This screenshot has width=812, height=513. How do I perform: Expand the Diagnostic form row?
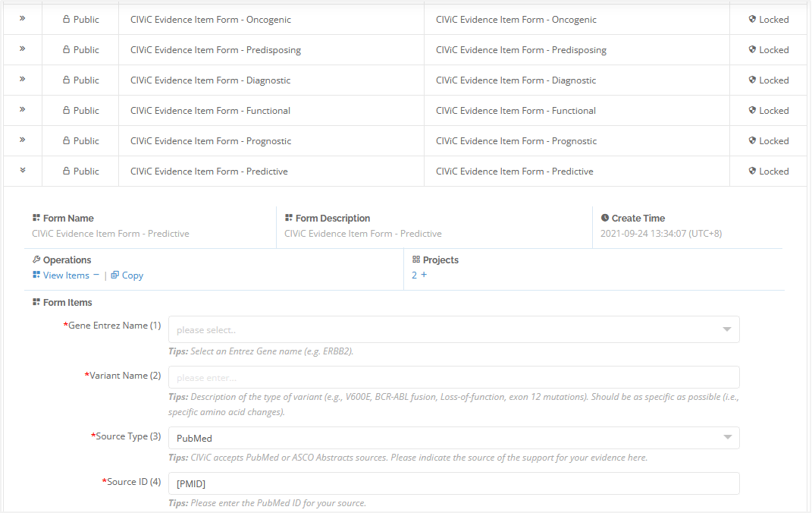pyautogui.click(x=22, y=79)
